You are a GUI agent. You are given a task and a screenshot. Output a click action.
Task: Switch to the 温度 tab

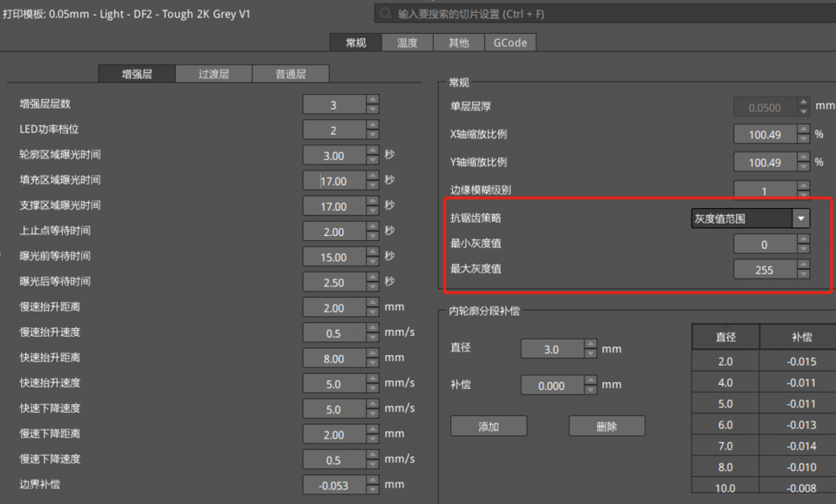point(408,43)
